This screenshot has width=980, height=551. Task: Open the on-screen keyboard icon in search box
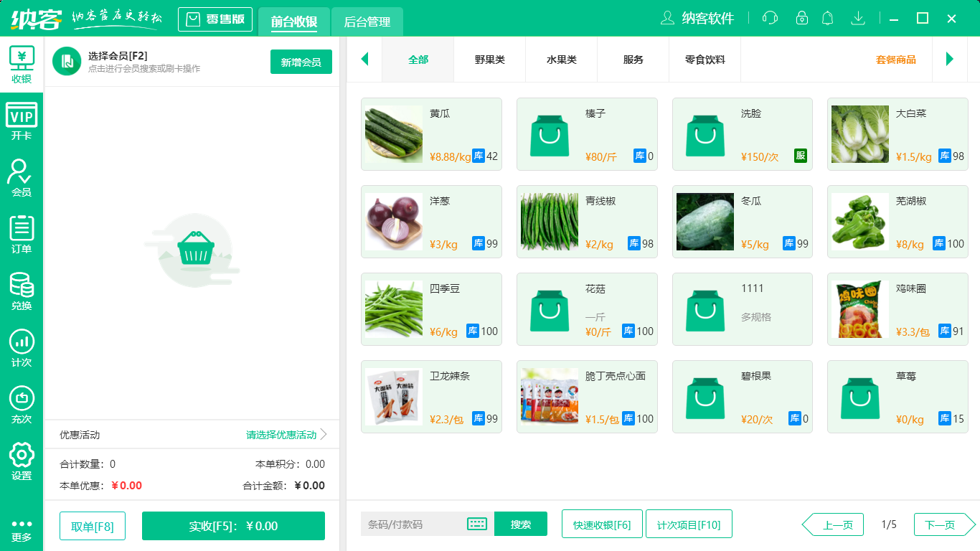(x=477, y=524)
